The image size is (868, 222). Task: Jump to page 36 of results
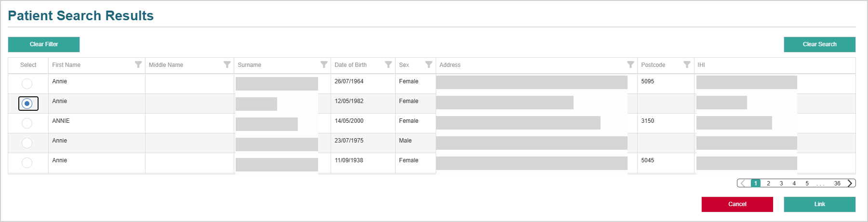click(837, 183)
